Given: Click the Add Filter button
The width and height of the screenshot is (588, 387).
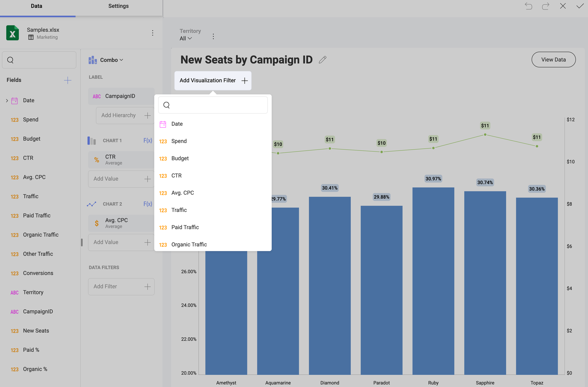Looking at the screenshot, I should [121, 286].
